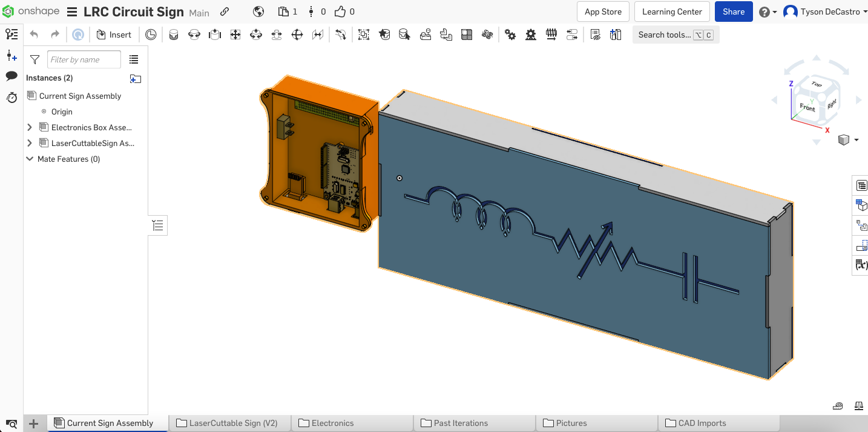The width and height of the screenshot is (868, 432).
Task: Click the undo arrow icon
Action: coord(34,35)
